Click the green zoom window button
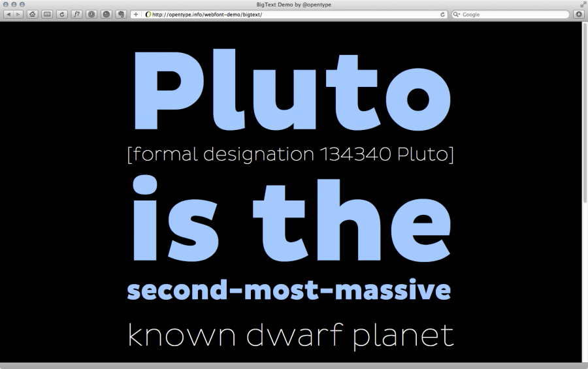Image resolution: width=588 pixels, height=369 pixels. [22, 4]
